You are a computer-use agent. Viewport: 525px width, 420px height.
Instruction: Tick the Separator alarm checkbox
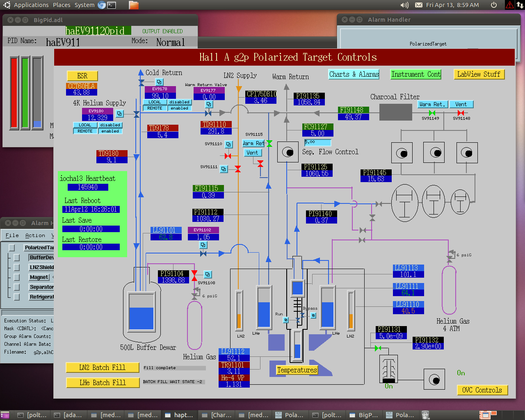pyautogui.click(x=16, y=287)
